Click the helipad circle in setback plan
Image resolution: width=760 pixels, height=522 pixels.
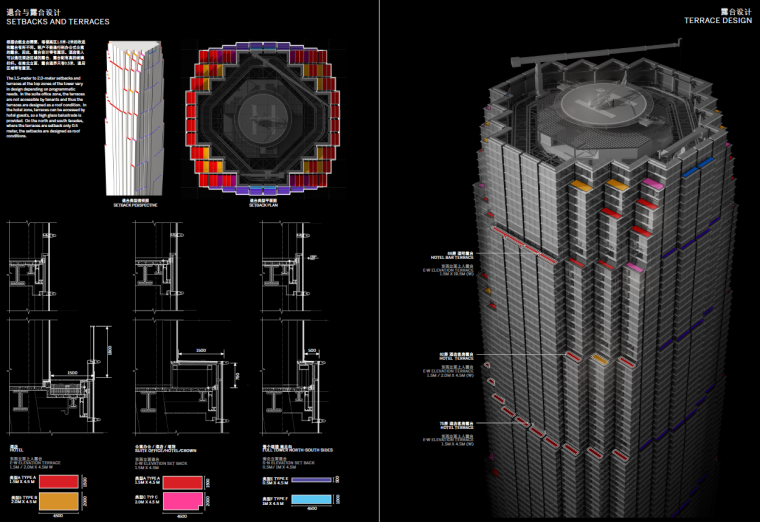(x=256, y=116)
